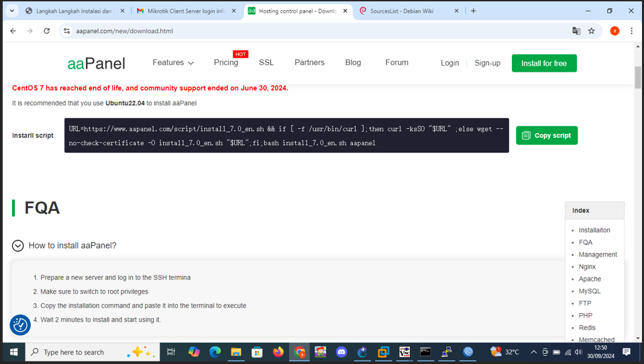Open Firefox from taskbar

(278, 352)
